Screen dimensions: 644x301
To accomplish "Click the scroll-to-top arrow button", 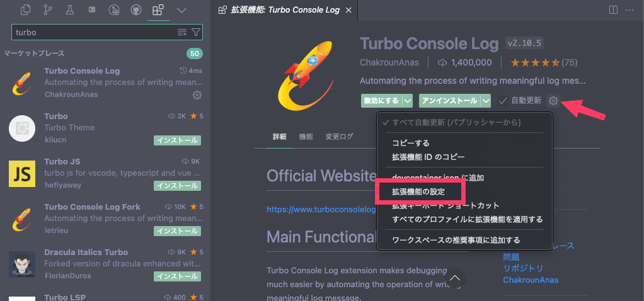I will pyautogui.click(x=455, y=278).
